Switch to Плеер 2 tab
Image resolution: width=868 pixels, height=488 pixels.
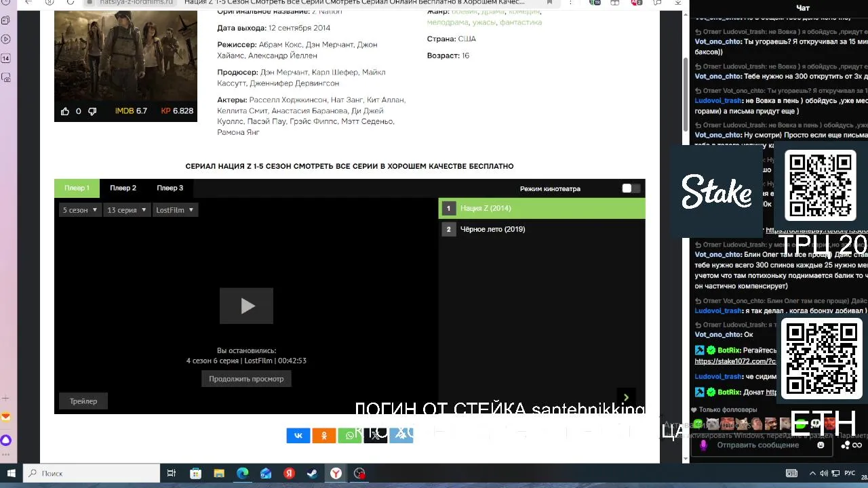[x=123, y=188]
